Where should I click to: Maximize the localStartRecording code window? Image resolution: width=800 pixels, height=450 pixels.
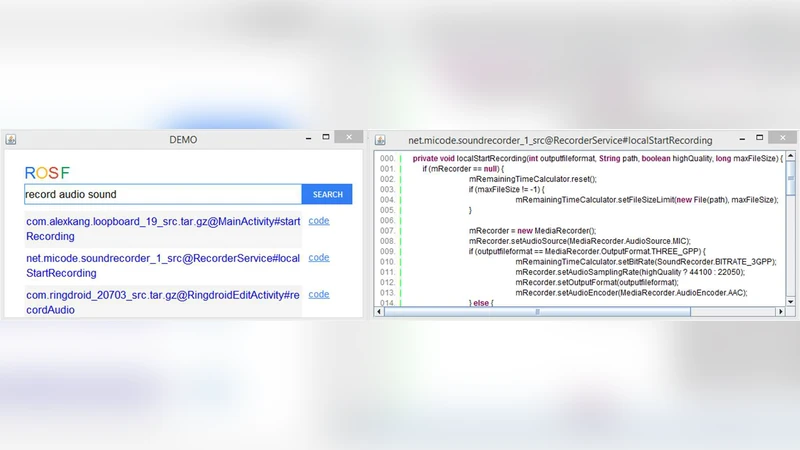tap(759, 137)
